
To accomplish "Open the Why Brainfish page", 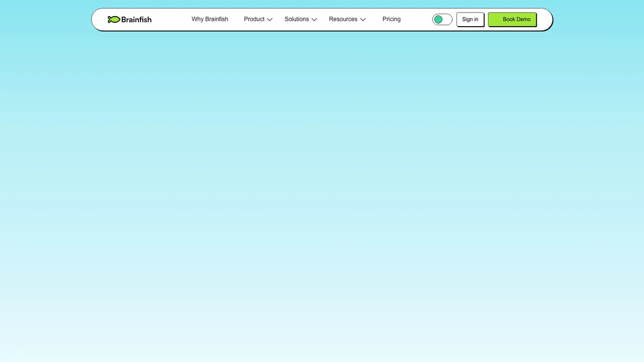I will tap(210, 19).
